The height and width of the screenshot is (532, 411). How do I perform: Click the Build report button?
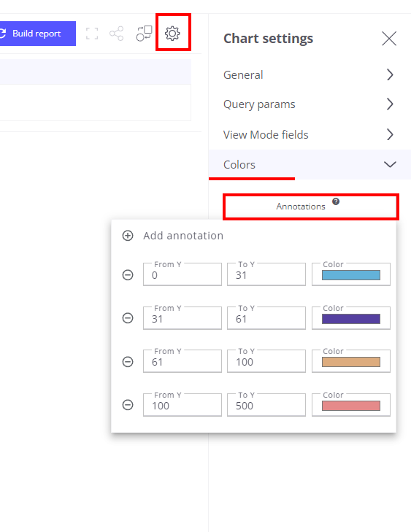(37, 34)
